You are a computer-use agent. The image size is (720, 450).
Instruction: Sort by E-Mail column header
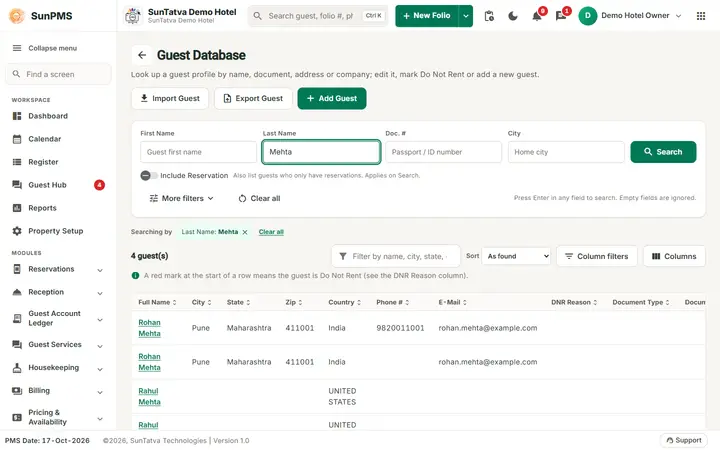pos(452,302)
